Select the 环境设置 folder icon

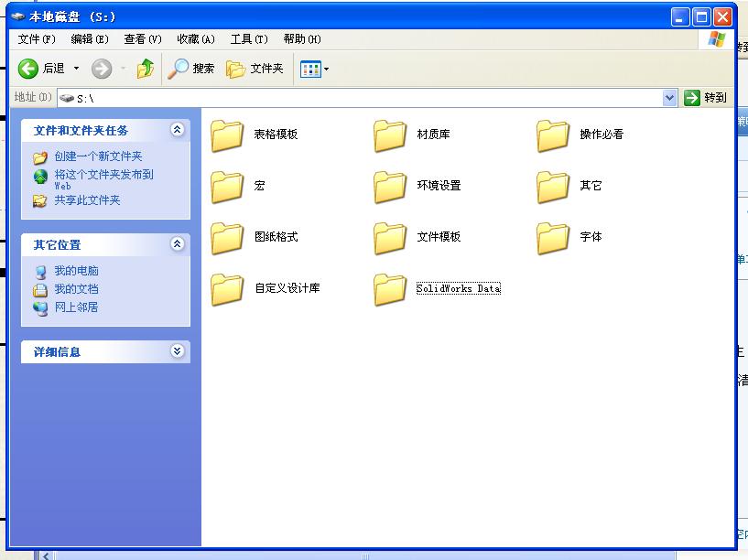[x=390, y=187]
